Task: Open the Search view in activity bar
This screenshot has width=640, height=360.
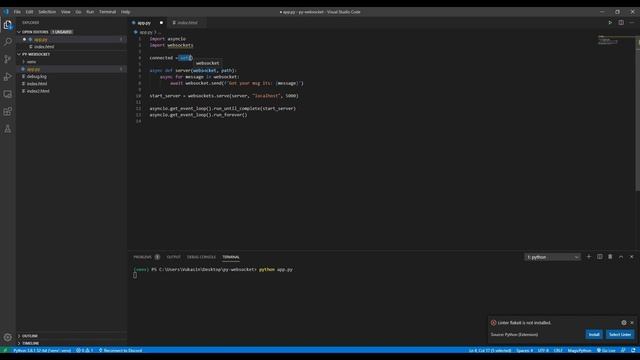Action: pyautogui.click(x=8, y=42)
